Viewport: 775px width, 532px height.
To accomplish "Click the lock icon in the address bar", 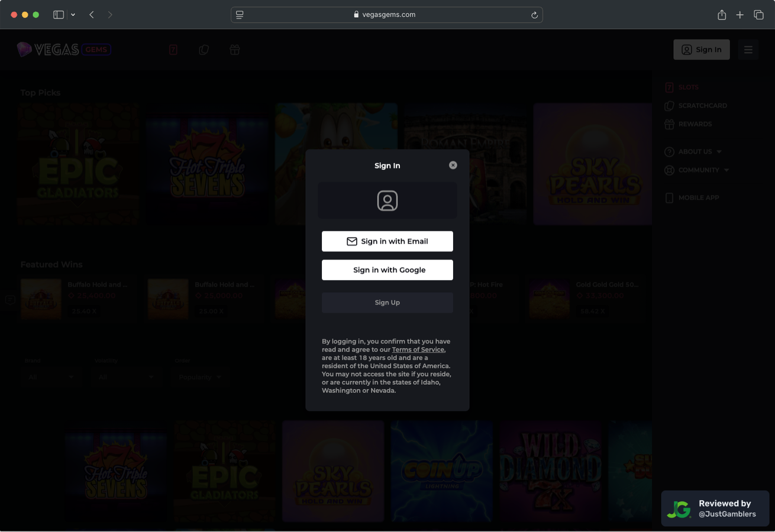I will pyautogui.click(x=356, y=14).
